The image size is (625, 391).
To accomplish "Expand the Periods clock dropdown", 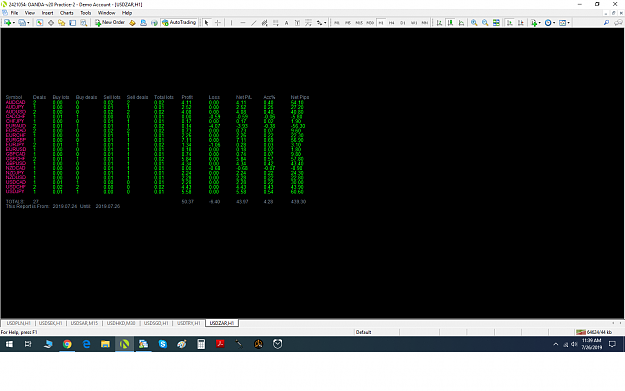I will [554, 23].
